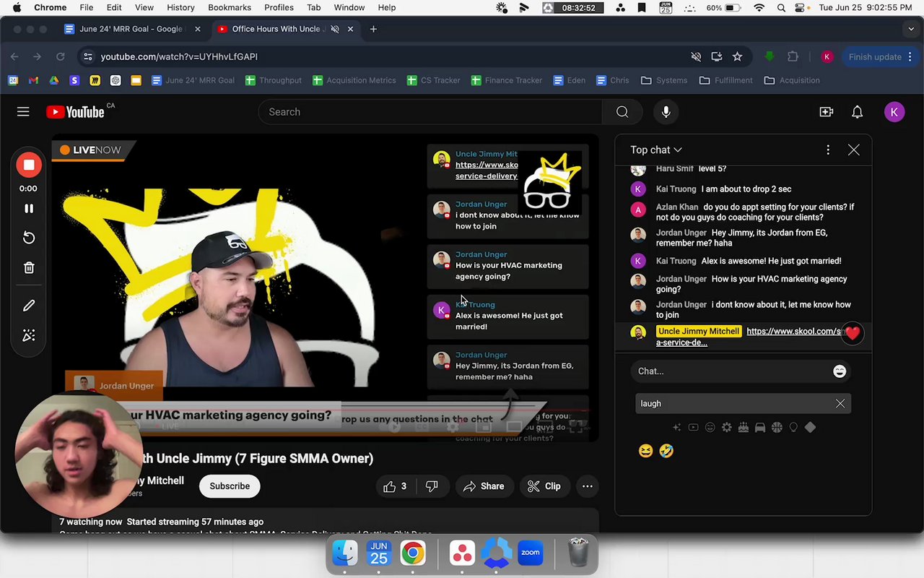924x578 pixels.
Task: Like the video with thumbs up
Action: [396, 486]
